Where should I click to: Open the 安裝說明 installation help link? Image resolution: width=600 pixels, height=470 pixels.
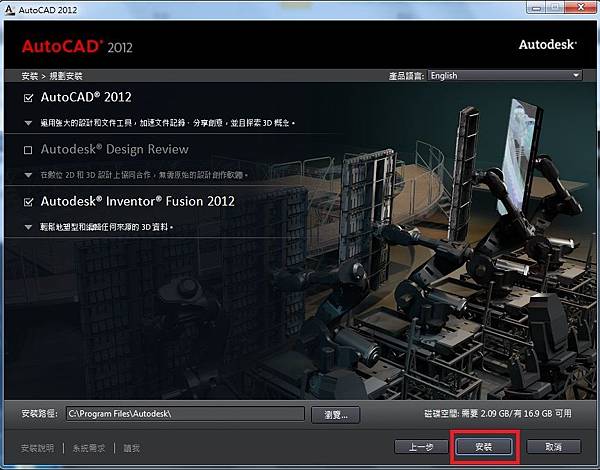coord(38,448)
